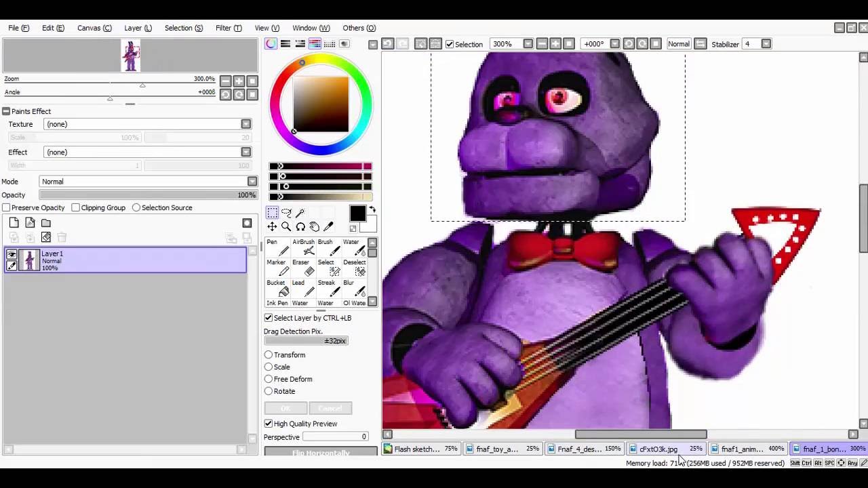
Task: Open the Canvas menu
Action: pyautogui.click(x=94, y=28)
